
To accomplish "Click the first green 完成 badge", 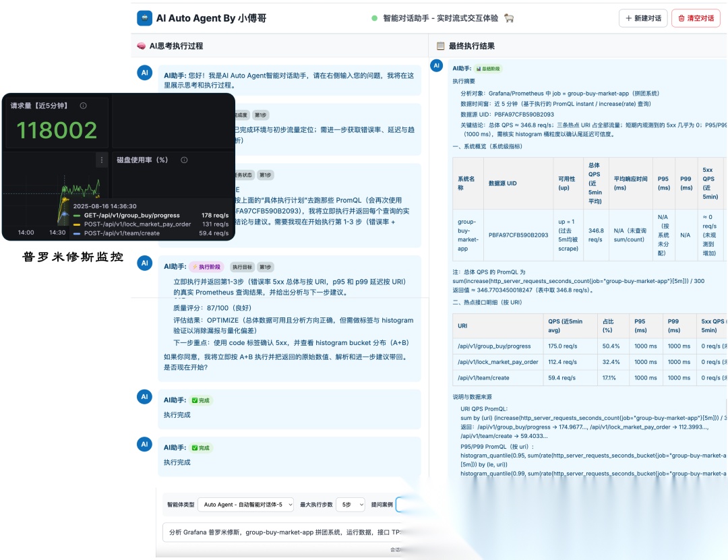I will 201,400.
